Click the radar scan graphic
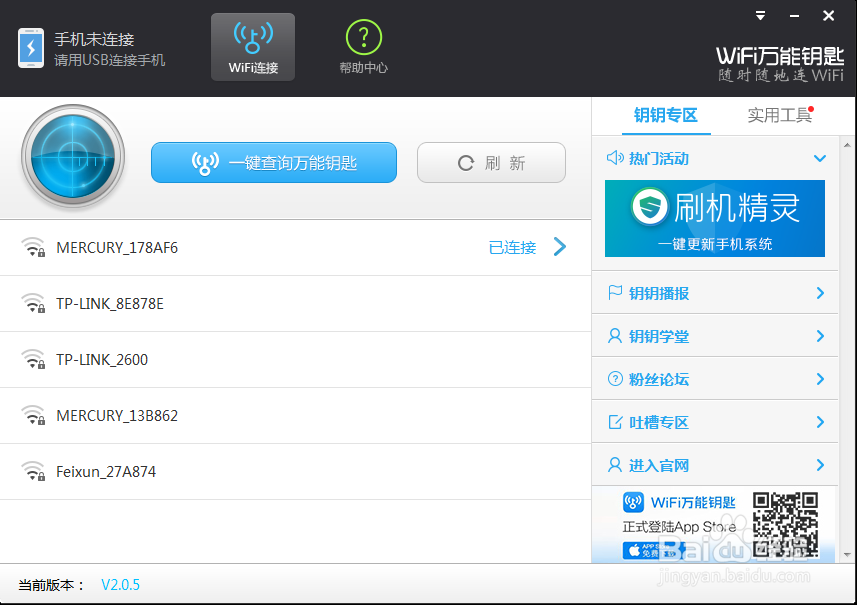Viewport: 857px width, 605px height. click(73, 157)
